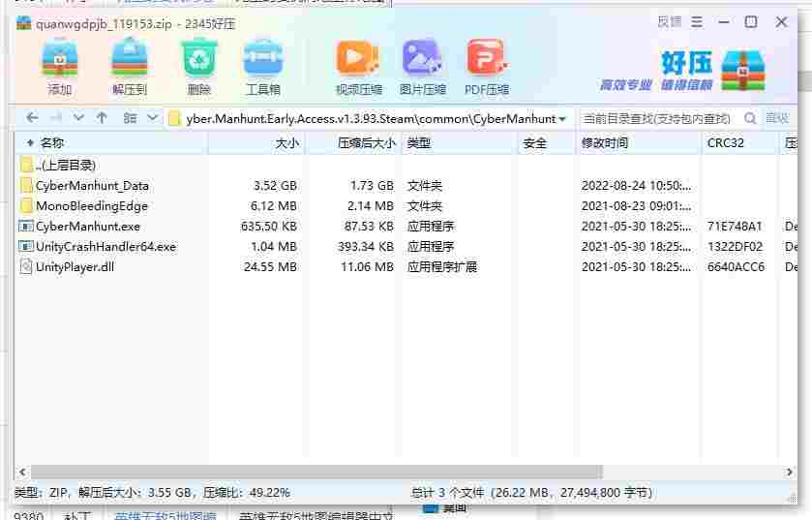Click the CyberManhunt.exe application icon

click(x=26, y=227)
